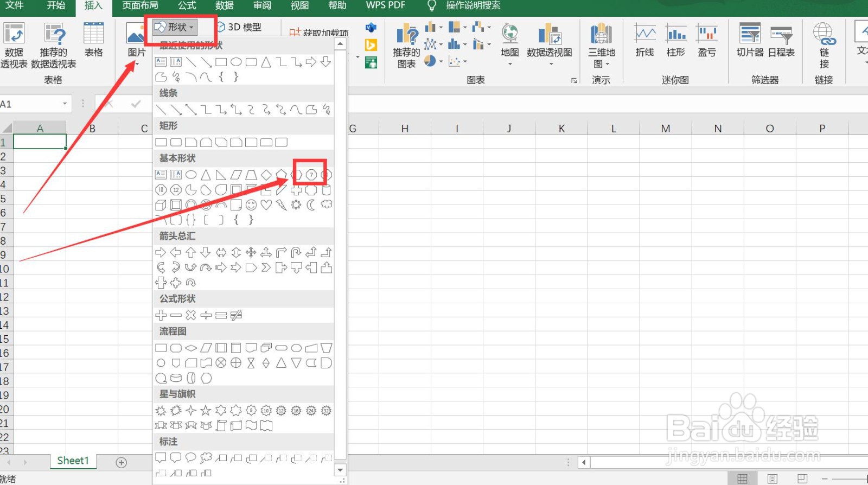
Task: Click column header K
Action: pyautogui.click(x=561, y=129)
